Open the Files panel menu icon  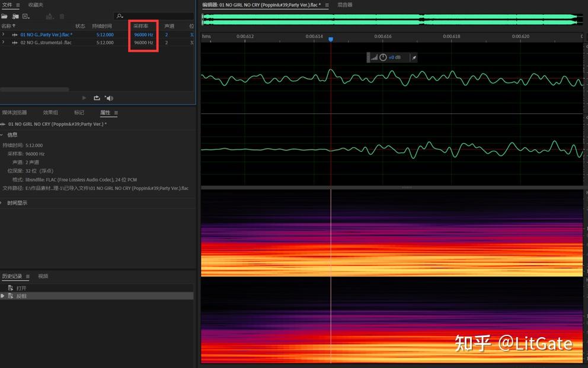18,5
